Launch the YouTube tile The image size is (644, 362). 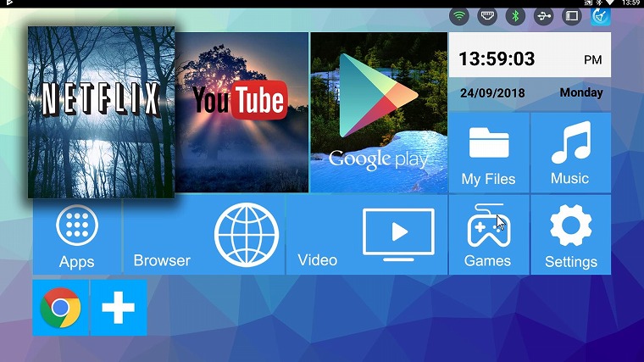pyautogui.click(x=241, y=112)
